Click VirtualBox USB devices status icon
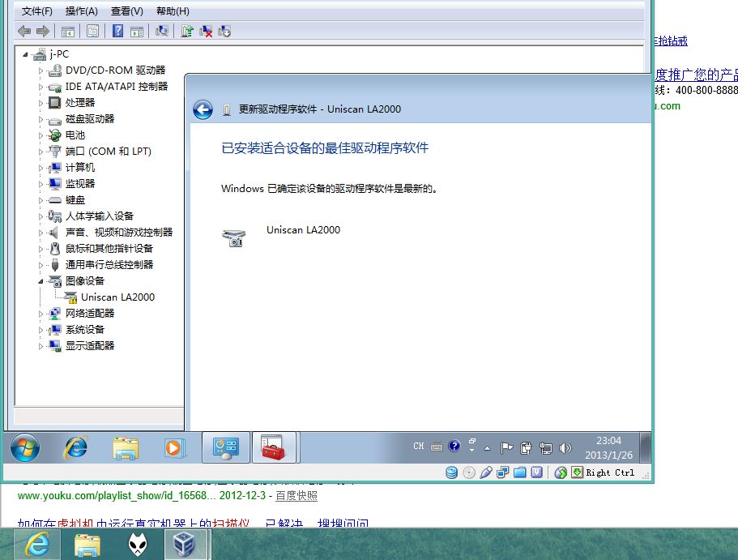This screenshot has height=560, width=738. [x=486, y=472]
